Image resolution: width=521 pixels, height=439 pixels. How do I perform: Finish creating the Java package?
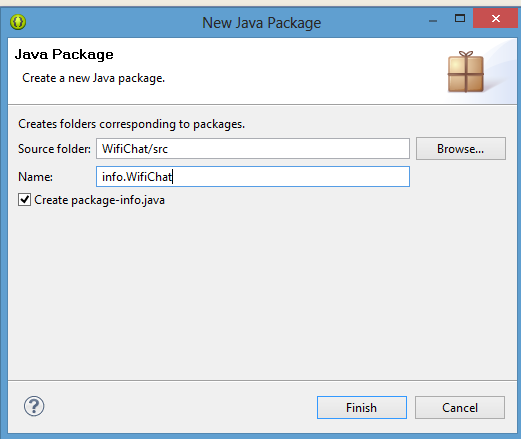coord(362,407)
